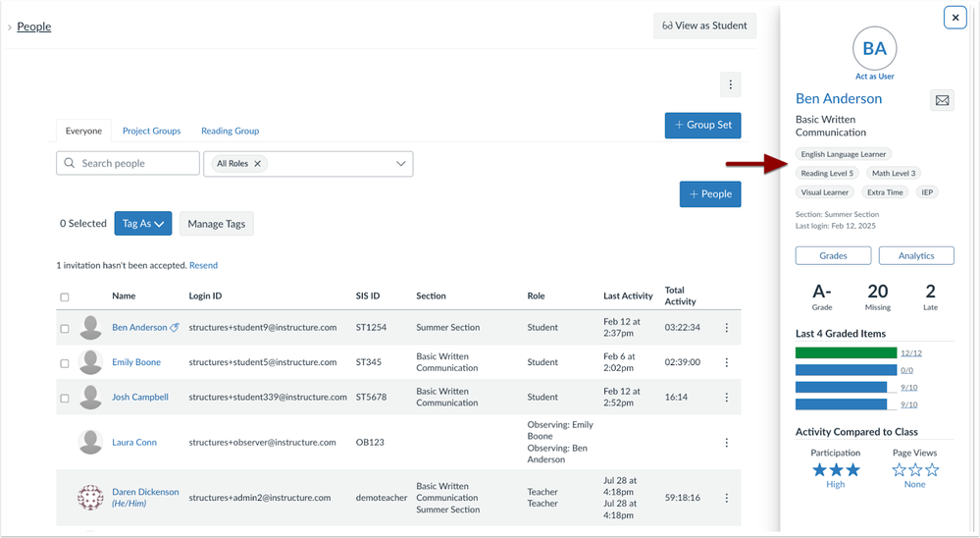Check the box for Emily Boone
Viewport: 980px width, 538px height.
pyautogui.click(x=65, y=363)
